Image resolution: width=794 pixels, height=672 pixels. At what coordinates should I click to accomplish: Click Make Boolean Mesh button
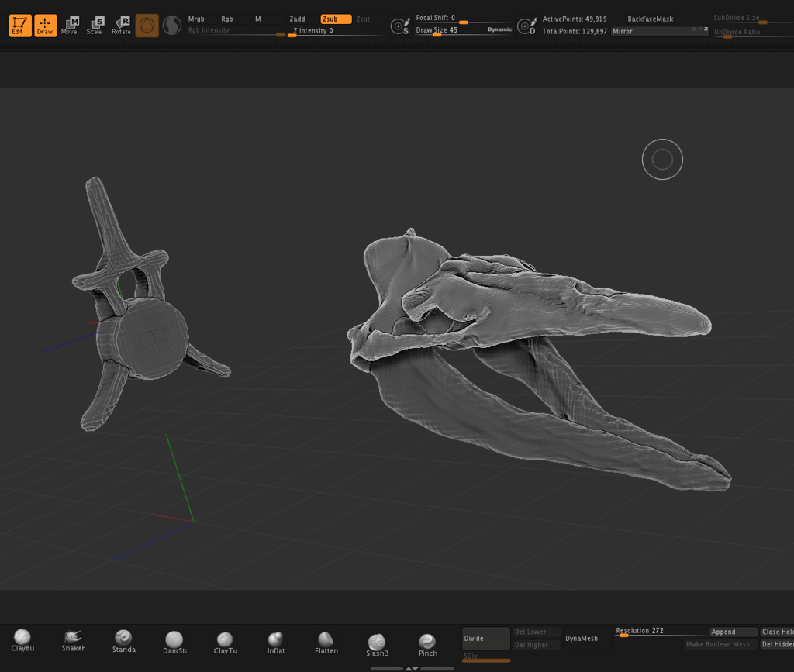point(717,644)
